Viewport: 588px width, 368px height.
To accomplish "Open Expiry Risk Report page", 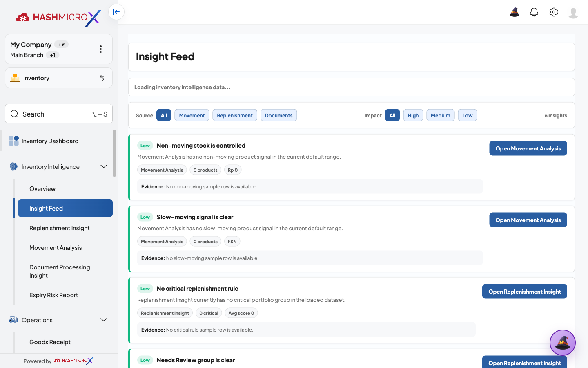I will [65, 295].
